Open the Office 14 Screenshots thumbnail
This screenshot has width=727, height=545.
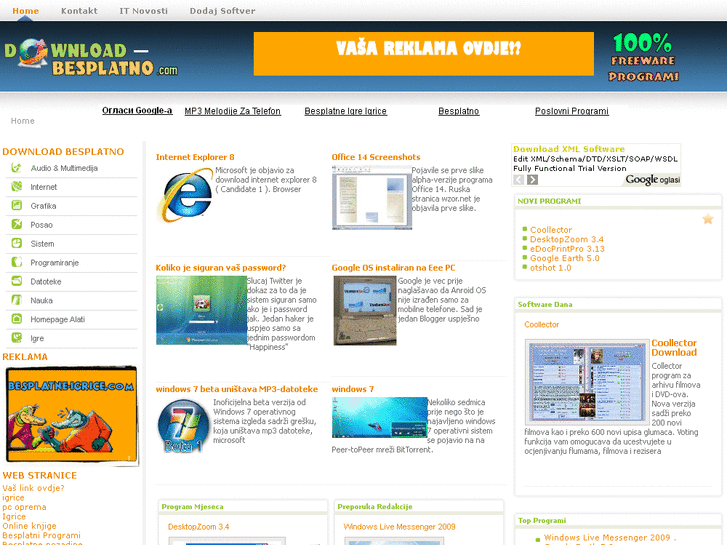372,198
